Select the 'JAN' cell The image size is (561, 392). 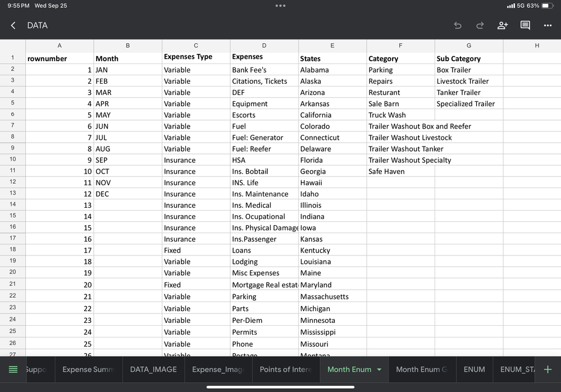(127, 70)
